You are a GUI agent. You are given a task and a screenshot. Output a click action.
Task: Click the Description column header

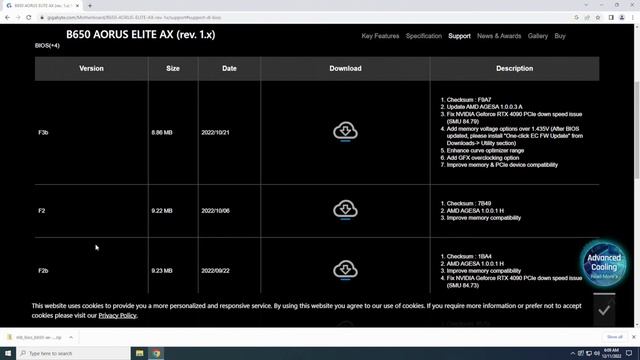514,69
